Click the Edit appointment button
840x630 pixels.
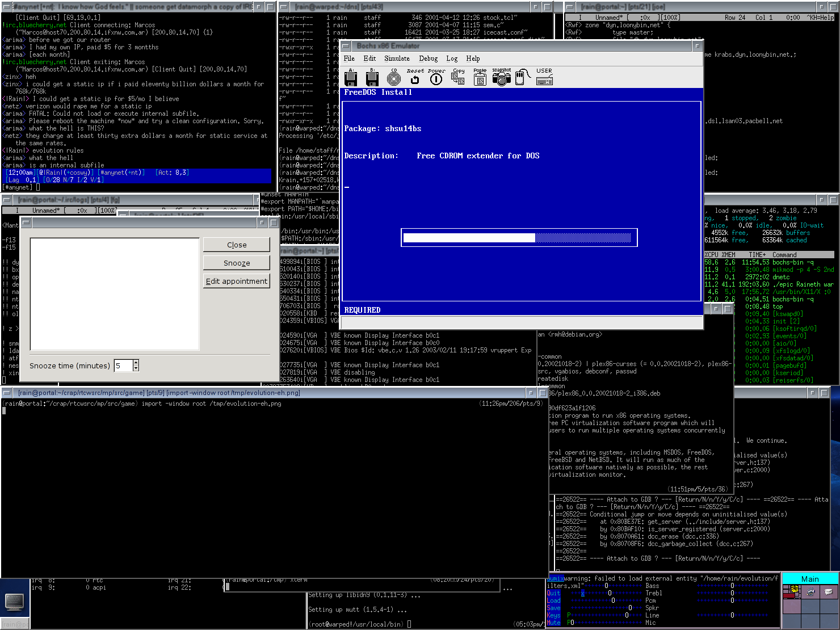click(237, 281)
